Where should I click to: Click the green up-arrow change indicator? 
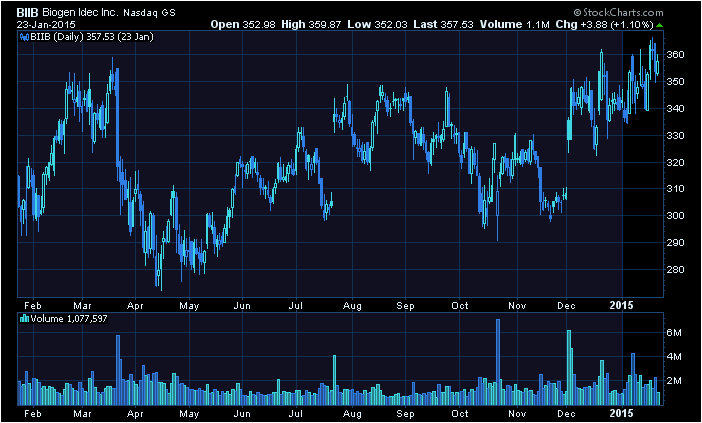pos(659,25)
